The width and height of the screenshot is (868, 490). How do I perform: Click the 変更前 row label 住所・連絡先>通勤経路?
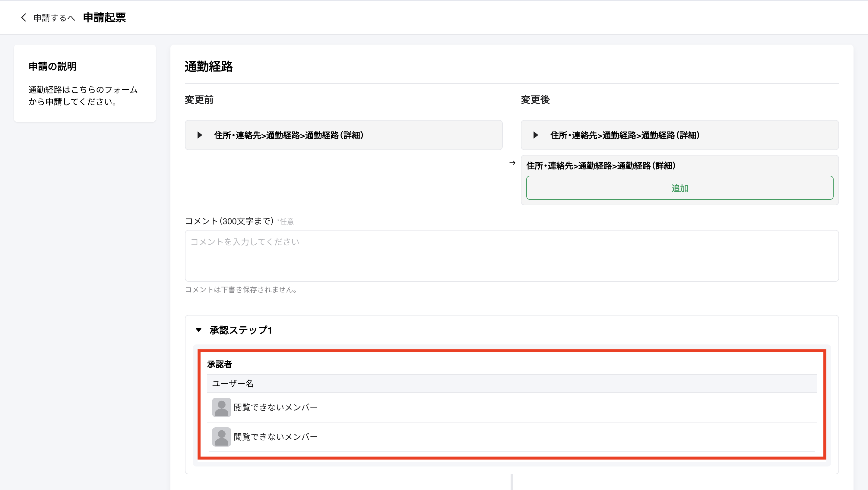tap(289, 135)
